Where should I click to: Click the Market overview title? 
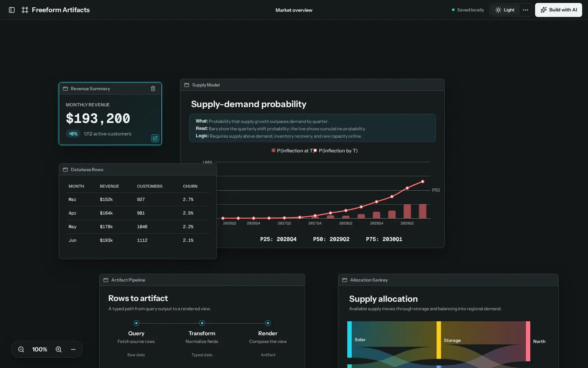pos(294,10)
